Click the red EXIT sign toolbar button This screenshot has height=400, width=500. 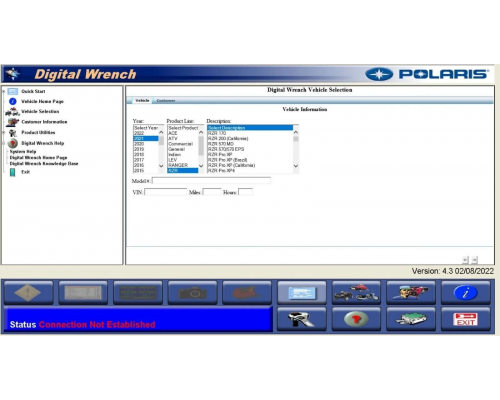pyautogui.click(x=466, y=319)
